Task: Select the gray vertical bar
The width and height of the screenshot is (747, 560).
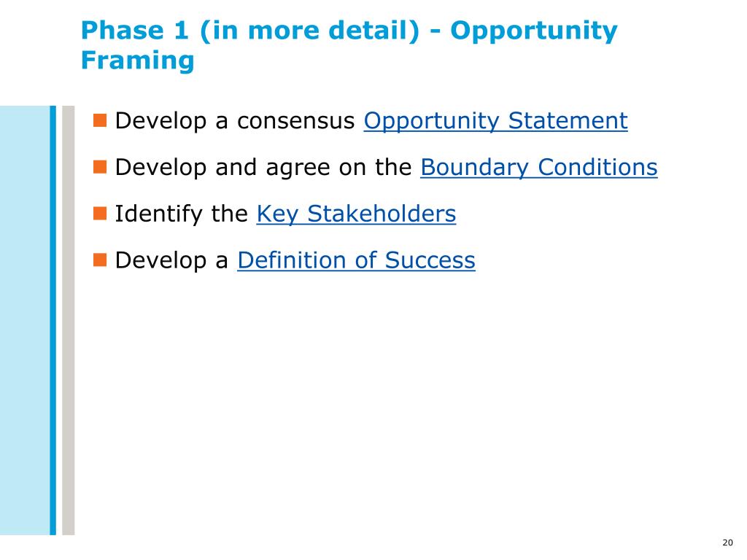Action: pos(69,320)
